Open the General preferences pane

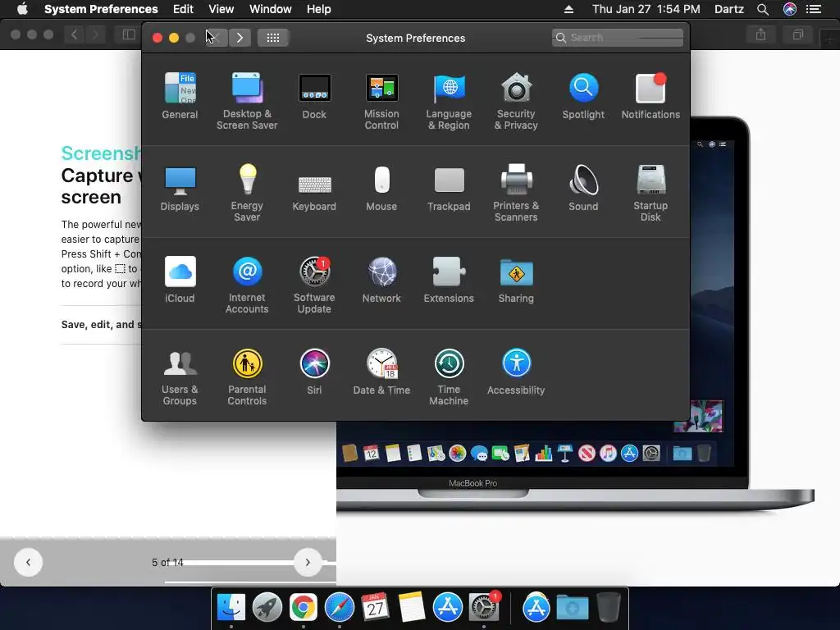(x=180, y=97)
